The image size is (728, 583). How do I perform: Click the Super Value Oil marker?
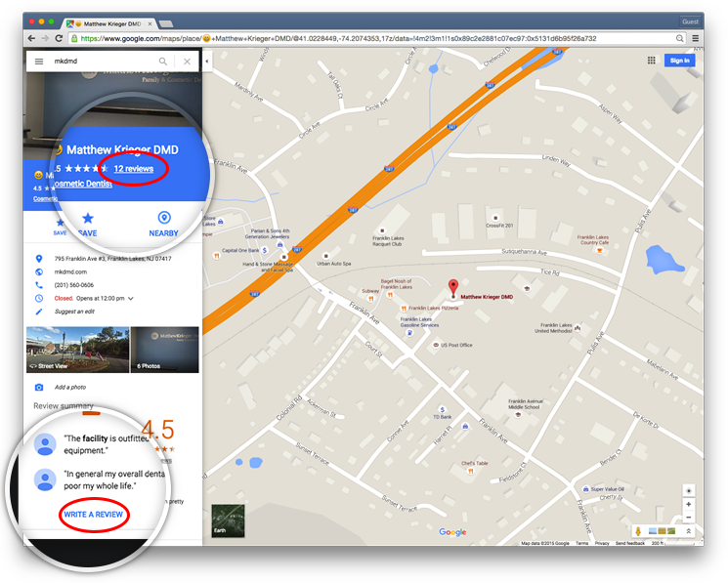(x=586, y=489)
